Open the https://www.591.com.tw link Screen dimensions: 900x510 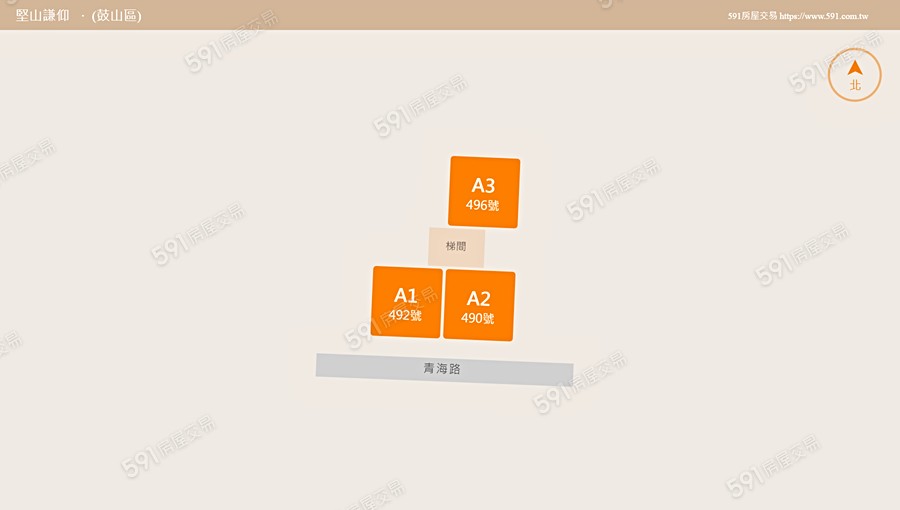[x=824, y=16]
